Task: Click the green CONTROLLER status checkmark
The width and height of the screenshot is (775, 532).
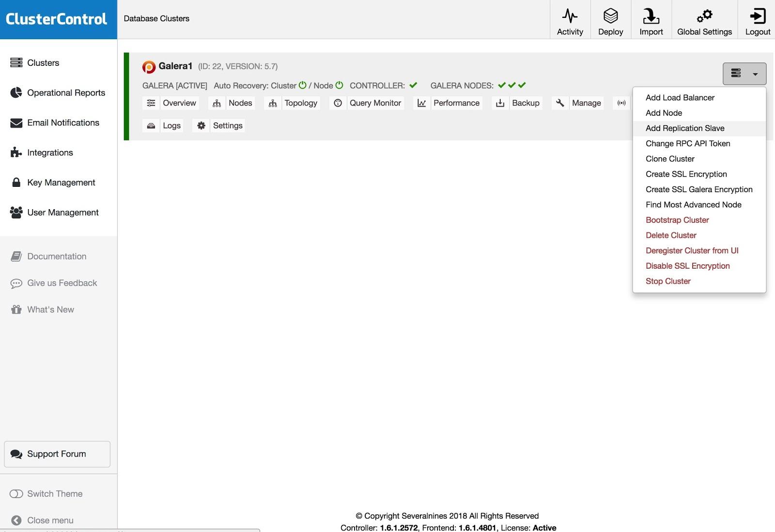Action: [x=413, y=85]
